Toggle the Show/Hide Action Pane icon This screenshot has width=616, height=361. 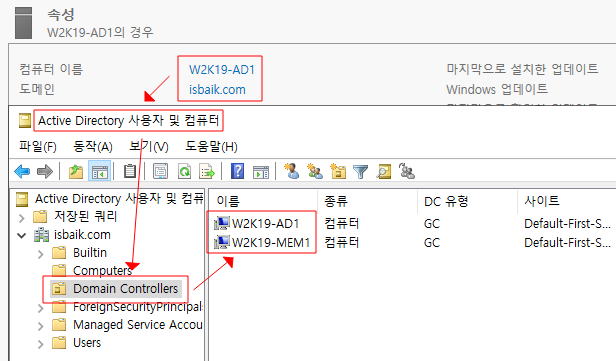pos(261,172)
